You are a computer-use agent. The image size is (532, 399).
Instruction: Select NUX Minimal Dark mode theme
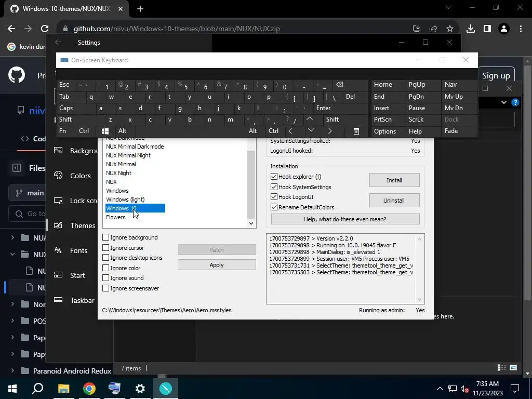[135, 147]
